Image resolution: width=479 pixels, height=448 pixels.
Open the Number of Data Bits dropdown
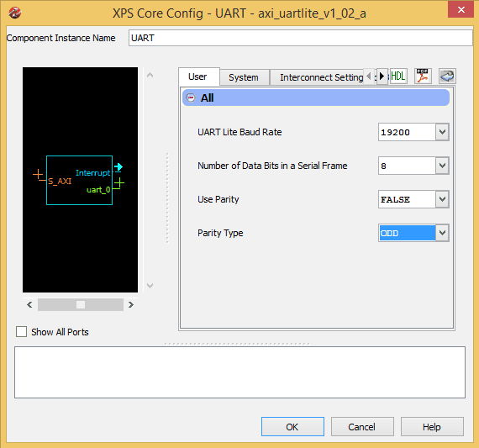coord(442,166)
